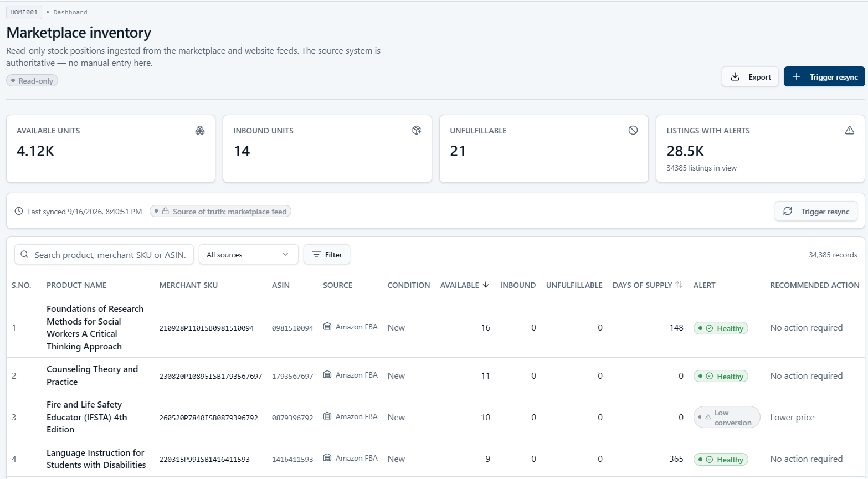This screenshot has height=479, width=868.
Task: Click the Healthy check icon in row 1
Action: (x=710, y=328)
